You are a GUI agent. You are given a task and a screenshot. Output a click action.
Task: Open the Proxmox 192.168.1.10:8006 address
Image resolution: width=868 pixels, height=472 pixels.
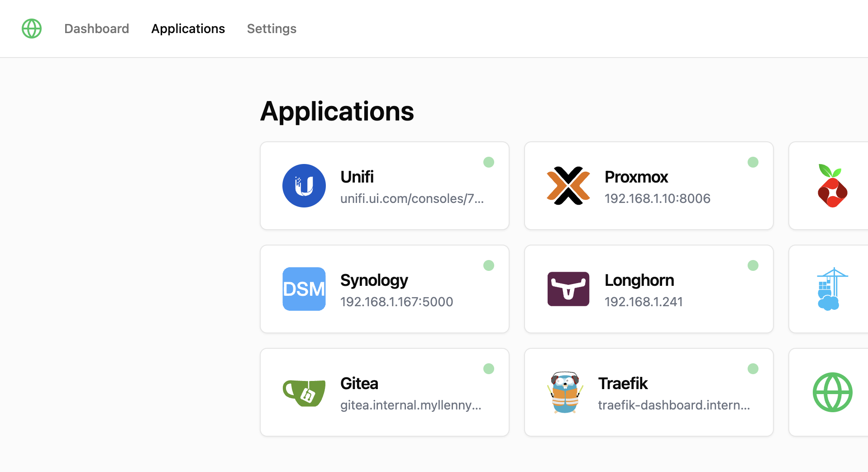657,198
